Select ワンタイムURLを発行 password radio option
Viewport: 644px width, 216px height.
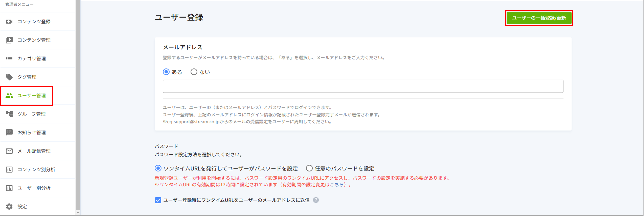coord(158,168)
